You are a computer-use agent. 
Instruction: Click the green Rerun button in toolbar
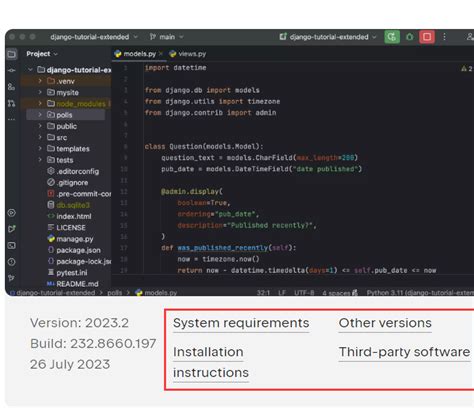click(x=392, y=37)
